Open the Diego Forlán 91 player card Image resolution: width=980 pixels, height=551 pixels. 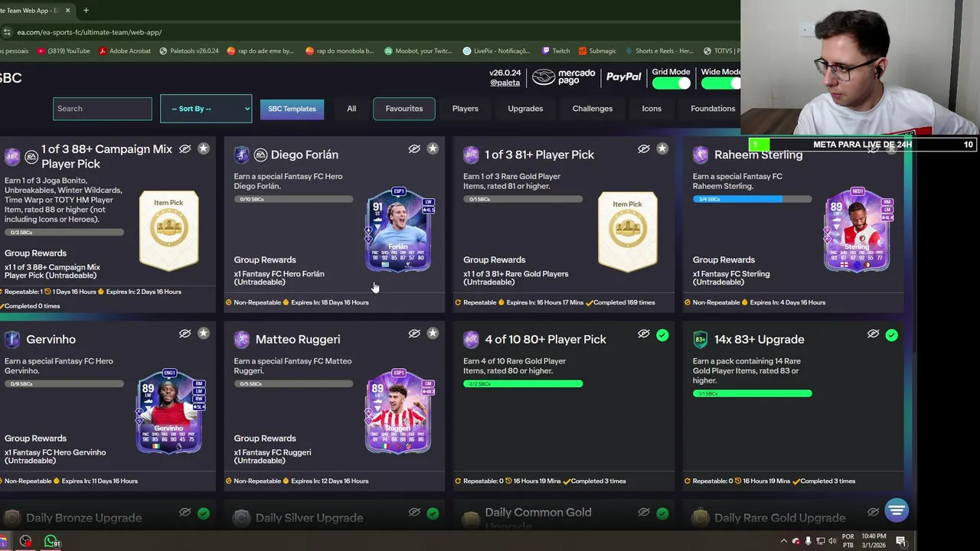pyautogui.click(x=399, y=230)
